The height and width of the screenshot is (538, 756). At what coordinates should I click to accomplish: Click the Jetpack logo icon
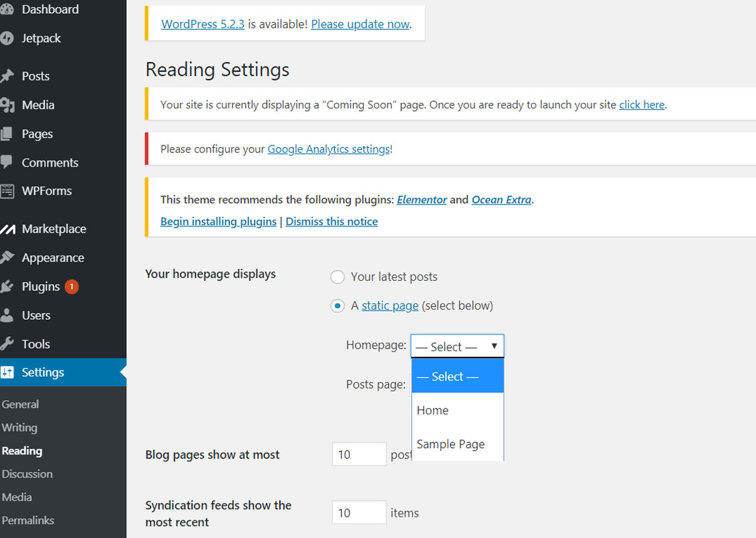point(6,39)
